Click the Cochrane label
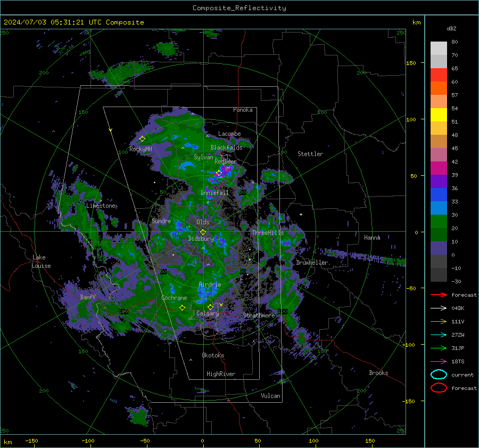The height and width of the screenshot is (448, 479). (174, 298)
